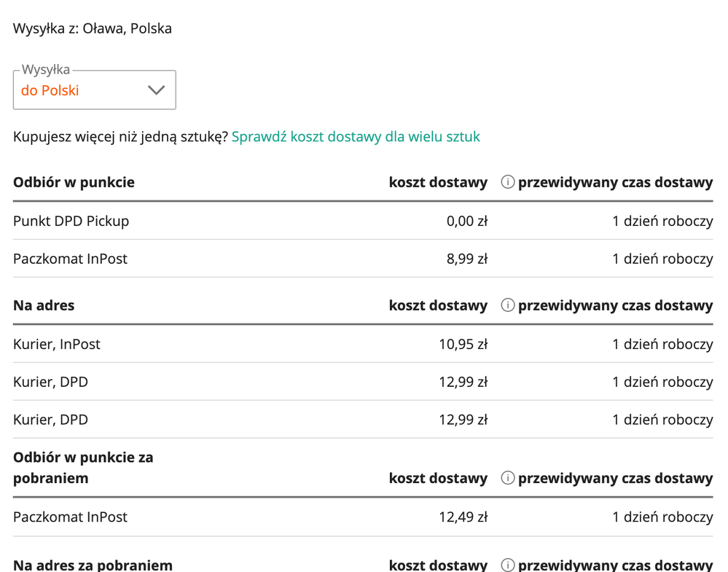Click the chevron arrow in Wysyłka selector
The image size is (728, 572).
(157, 90)
